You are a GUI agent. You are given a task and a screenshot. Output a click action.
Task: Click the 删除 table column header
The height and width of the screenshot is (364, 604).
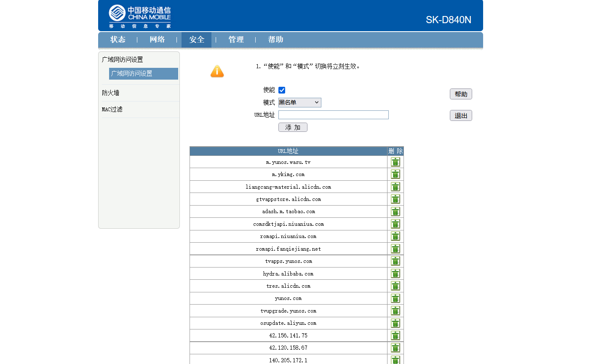[x=396, y=151]
